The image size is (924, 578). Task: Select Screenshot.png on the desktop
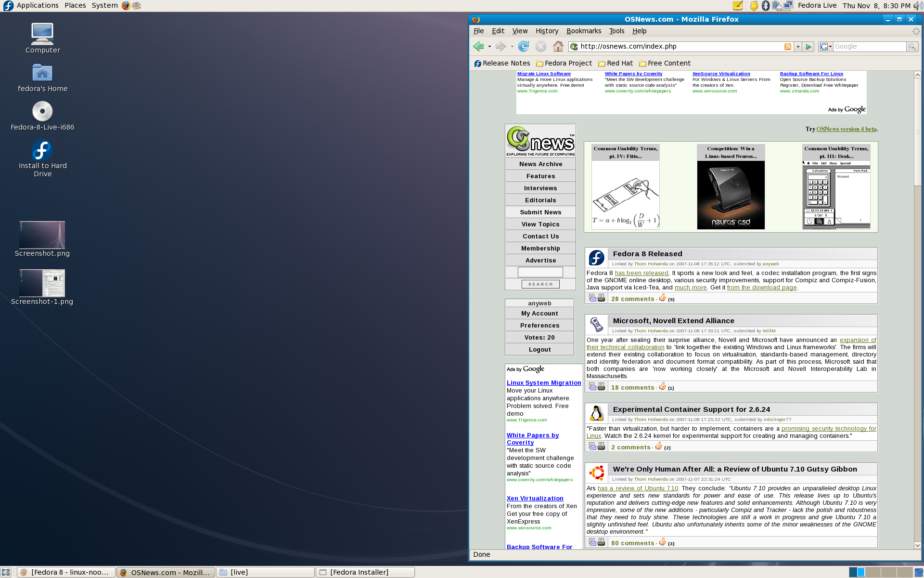click(x=42, y=239)
